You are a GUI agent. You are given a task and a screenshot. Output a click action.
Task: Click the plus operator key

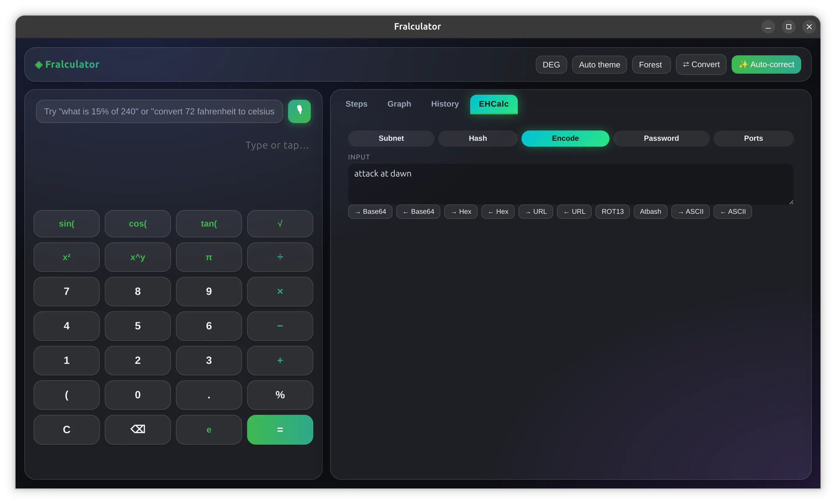point(280,360)
